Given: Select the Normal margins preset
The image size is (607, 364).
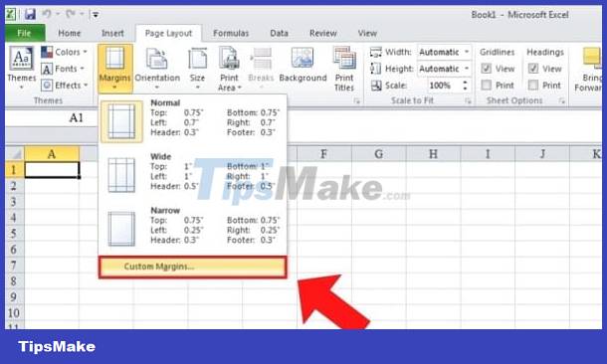Looking at the screenshot, I should coord(192,122).
